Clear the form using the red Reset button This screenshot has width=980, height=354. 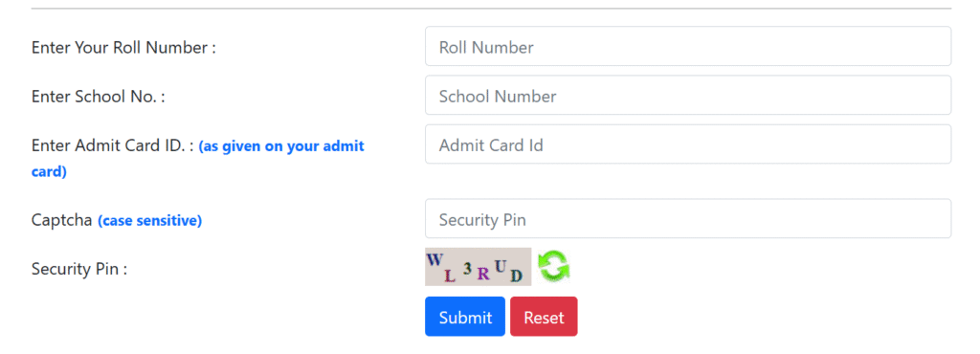tap(544, 317)
